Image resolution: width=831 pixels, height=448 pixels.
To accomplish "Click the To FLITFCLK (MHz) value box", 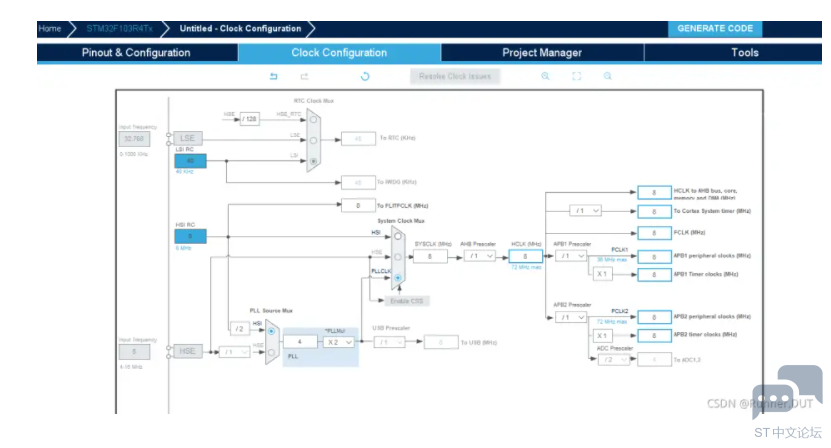I will click(x=358, y=205).
